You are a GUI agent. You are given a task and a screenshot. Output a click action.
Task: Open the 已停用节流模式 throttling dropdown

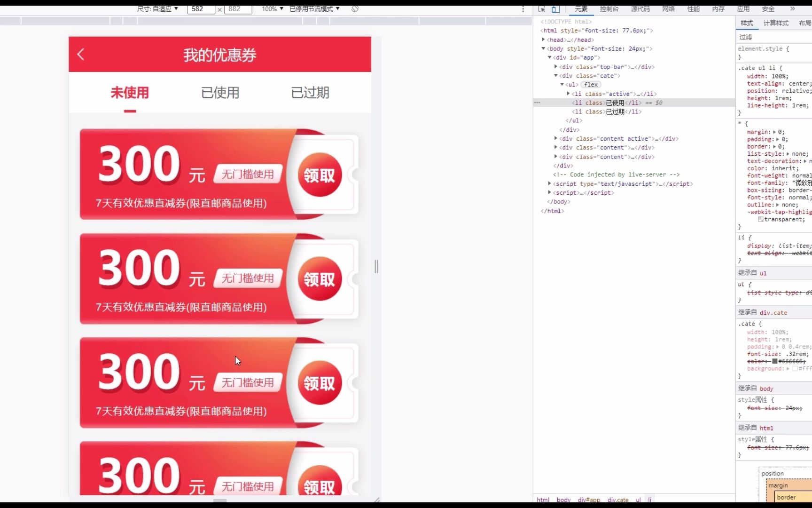pyautogui.click(x=314, y=9)
